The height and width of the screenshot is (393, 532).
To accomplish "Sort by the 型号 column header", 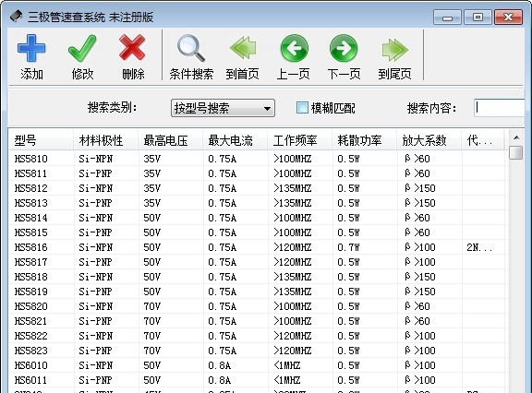I will pyautogui.click(x=41, y=140).
